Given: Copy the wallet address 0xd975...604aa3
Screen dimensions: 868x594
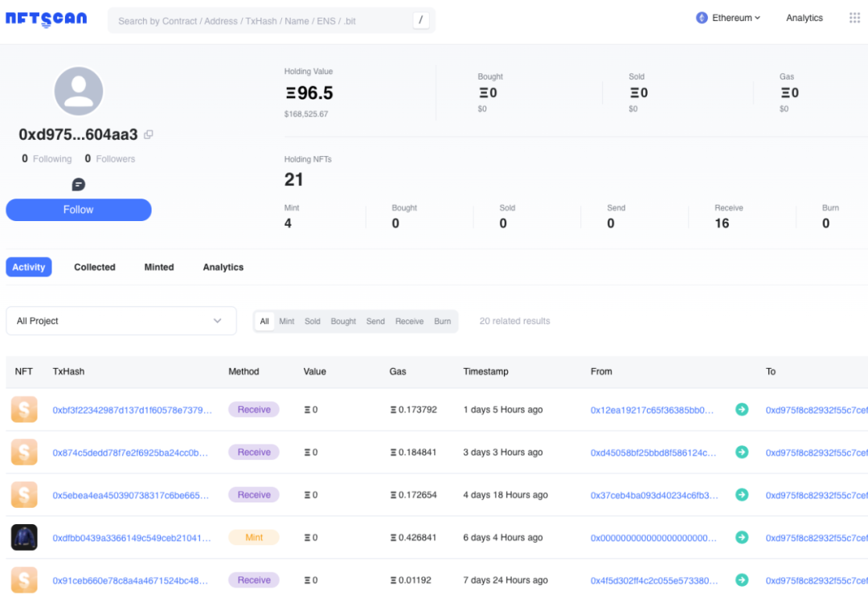Looking at the screenshot, I should point(149,135).
